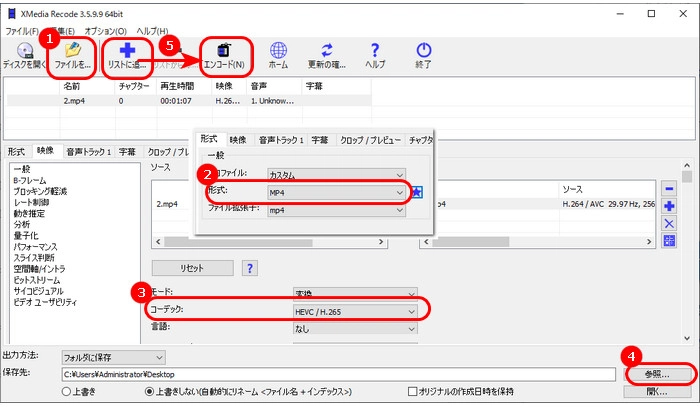700x407 pixels.
Task: Click the blue minus icon beside source list
Action: click(x=670, y=188)
